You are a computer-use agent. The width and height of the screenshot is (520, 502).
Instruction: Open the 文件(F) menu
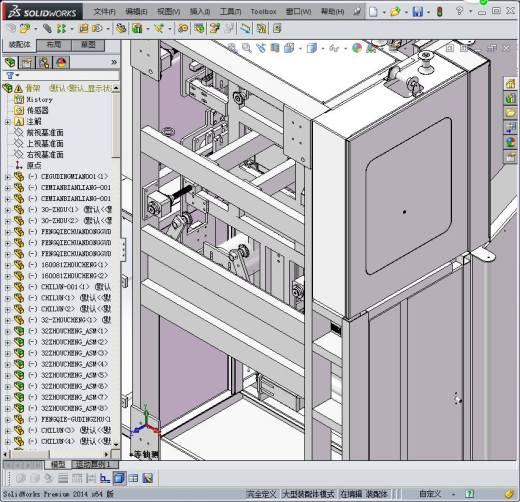tap(104, 12)
